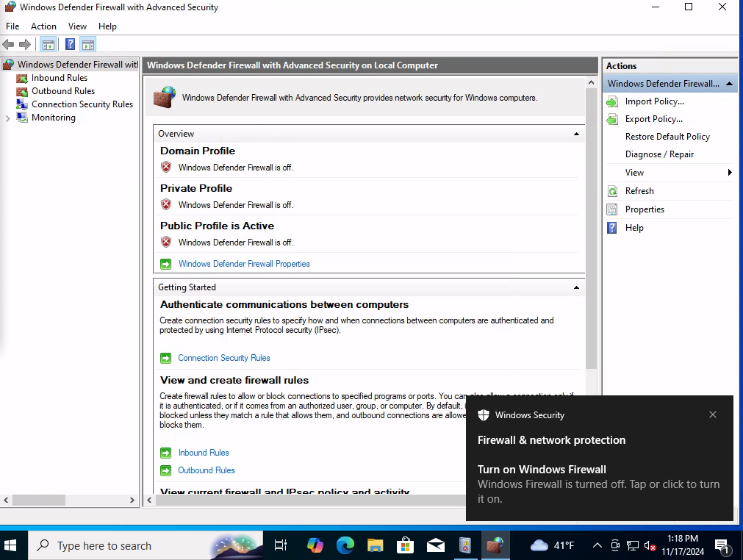Click the center pane horizontal scroll left arrow
The width and height of the screenshot is (743, 560).
point(150,500)
